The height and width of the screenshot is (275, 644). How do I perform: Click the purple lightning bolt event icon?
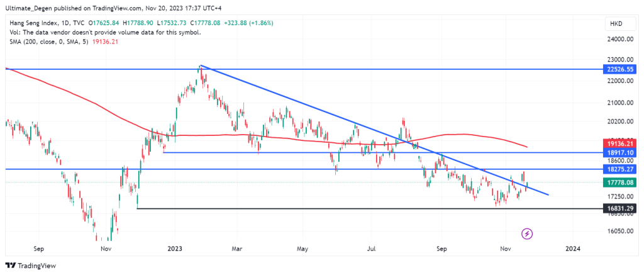coord(528,234)
